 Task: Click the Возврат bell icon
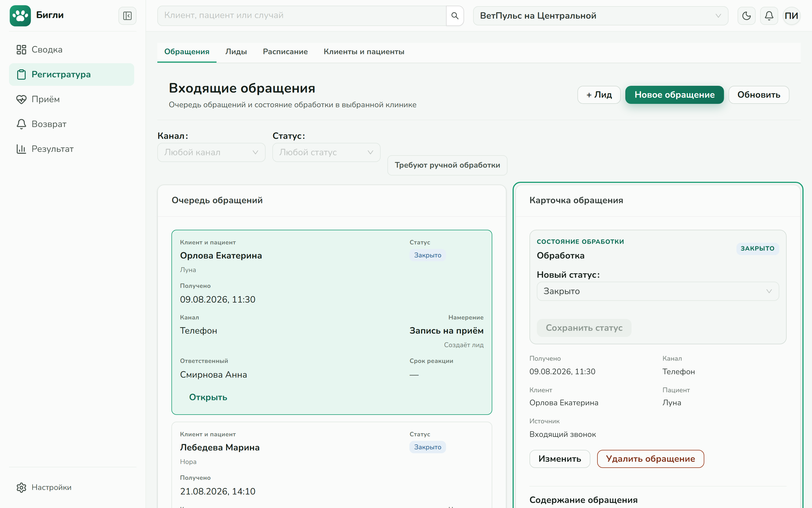click(21, 124)
